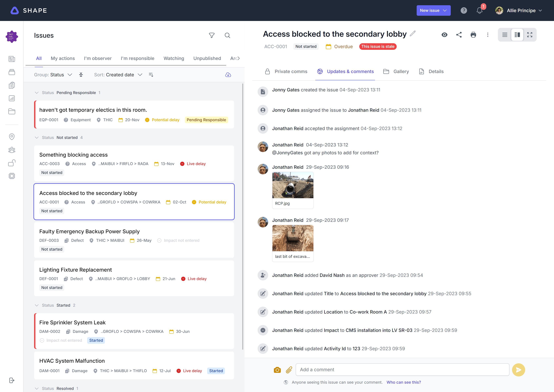Enable fullscreen view of the issue
Image resolution: width=554 pixels, height=392 pixels.
[x=530, y=35]
